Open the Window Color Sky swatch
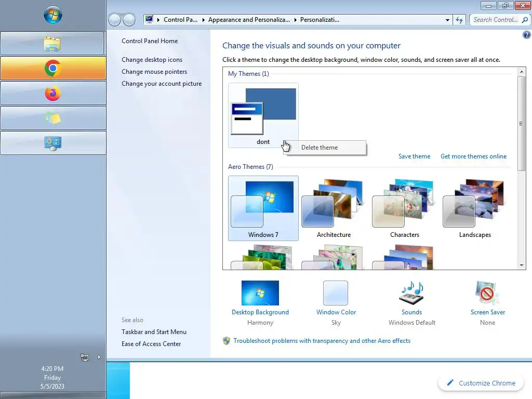Image resolution: width=532 pixels, height=399 pixels. [336, 293]
